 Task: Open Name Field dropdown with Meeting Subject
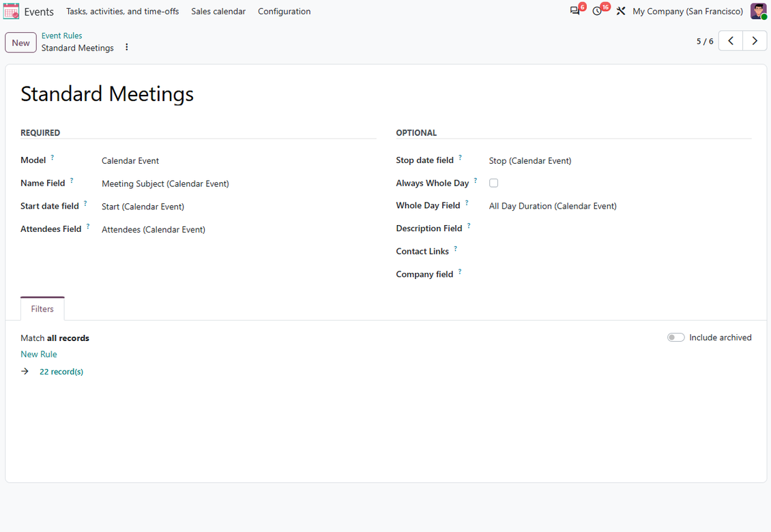click(239, 183)
